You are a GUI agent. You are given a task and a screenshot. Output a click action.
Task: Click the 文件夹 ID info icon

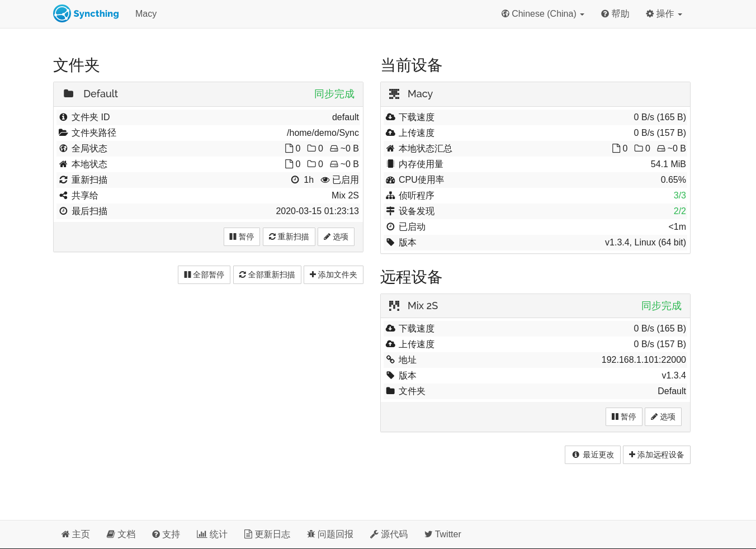[63, 117]
